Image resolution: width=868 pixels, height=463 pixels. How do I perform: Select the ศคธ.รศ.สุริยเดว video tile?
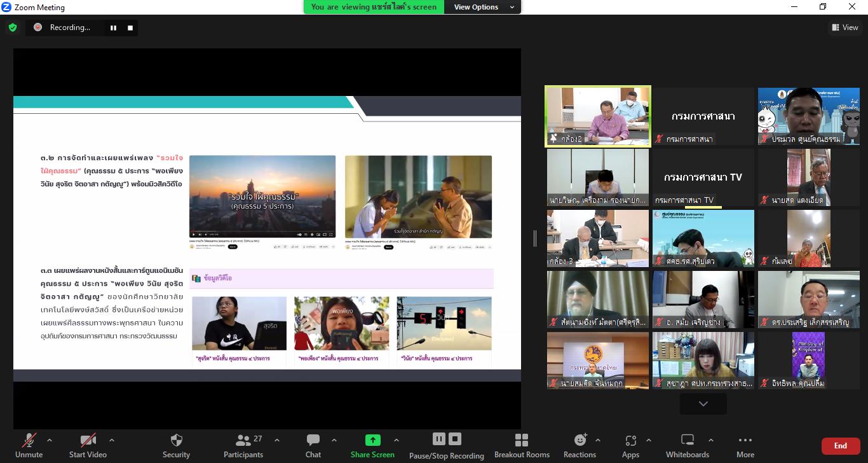703,238
